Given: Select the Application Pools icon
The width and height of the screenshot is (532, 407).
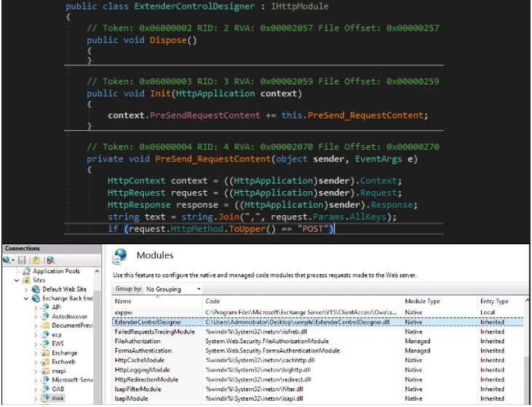Looking at the screenshot, I should click(26, 271).
